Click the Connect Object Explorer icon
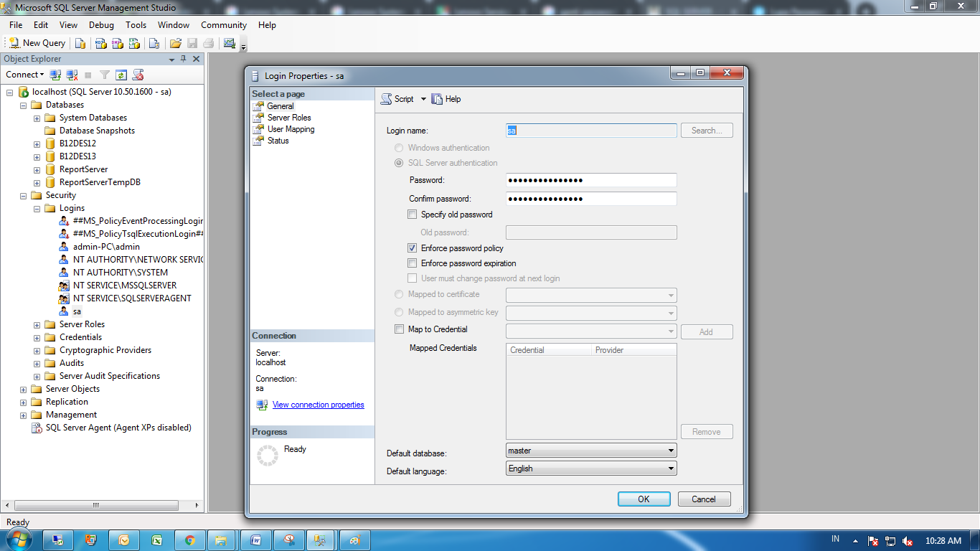 [55, 75]
